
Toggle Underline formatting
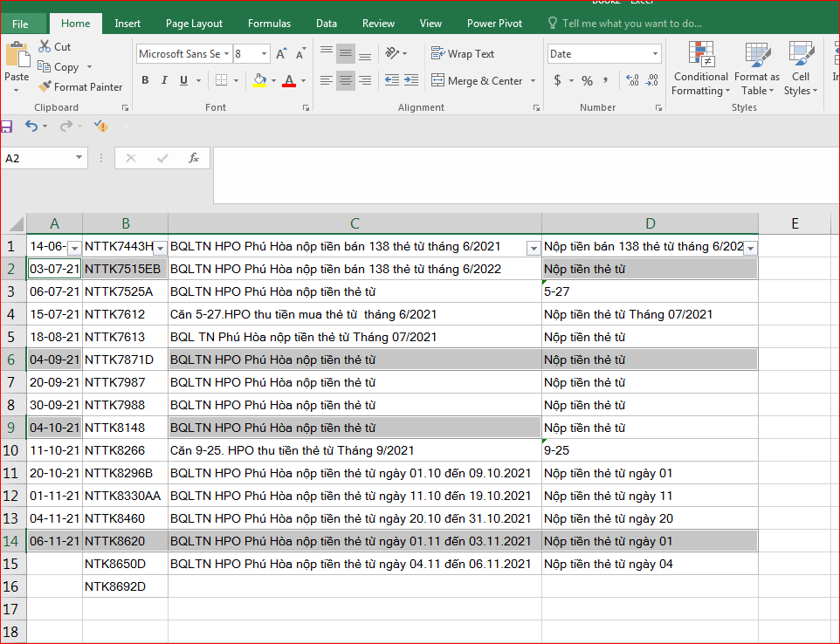(x=183, y=80)
